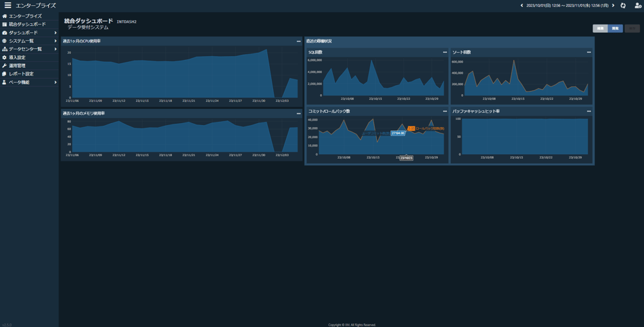
Task: Click the sitemap icon for データセンター一覧
Action: (5, 49)
